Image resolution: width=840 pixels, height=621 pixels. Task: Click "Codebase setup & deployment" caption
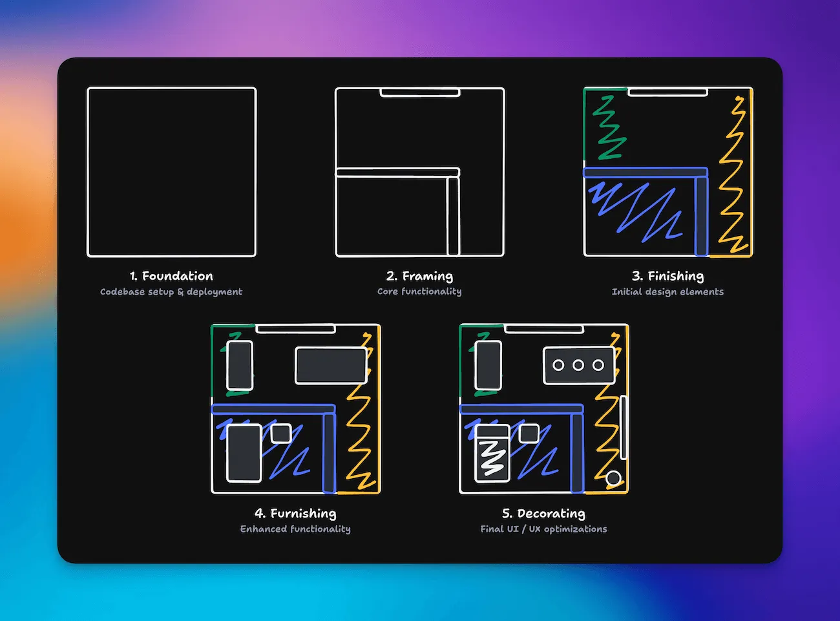(x=171, y=292)
